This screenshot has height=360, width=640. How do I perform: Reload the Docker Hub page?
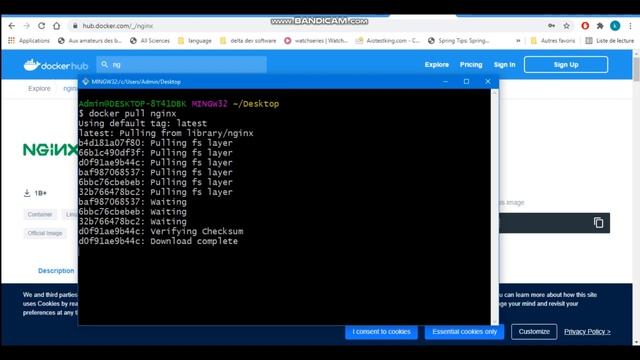(41, 26)
